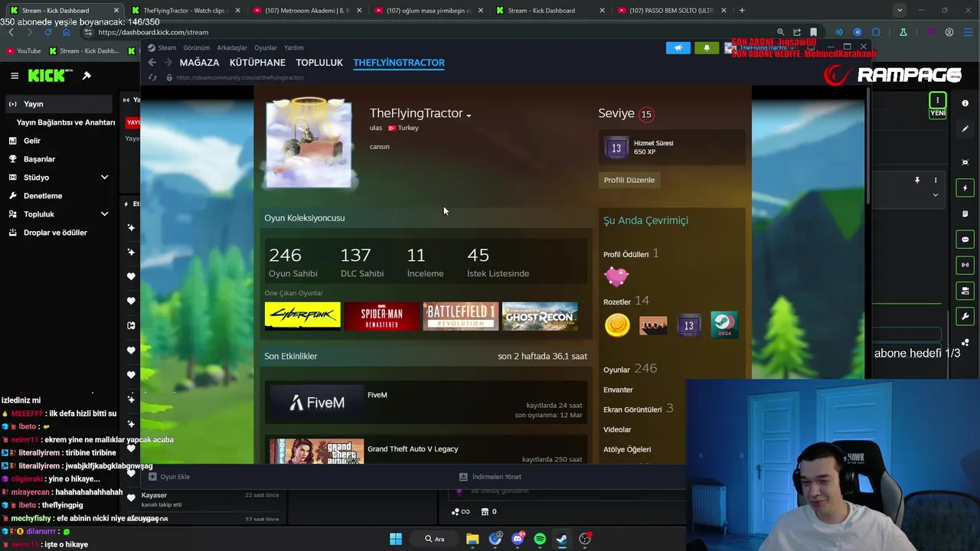
Task: Open Yardım menu in Steam
Action: [294, 47]
